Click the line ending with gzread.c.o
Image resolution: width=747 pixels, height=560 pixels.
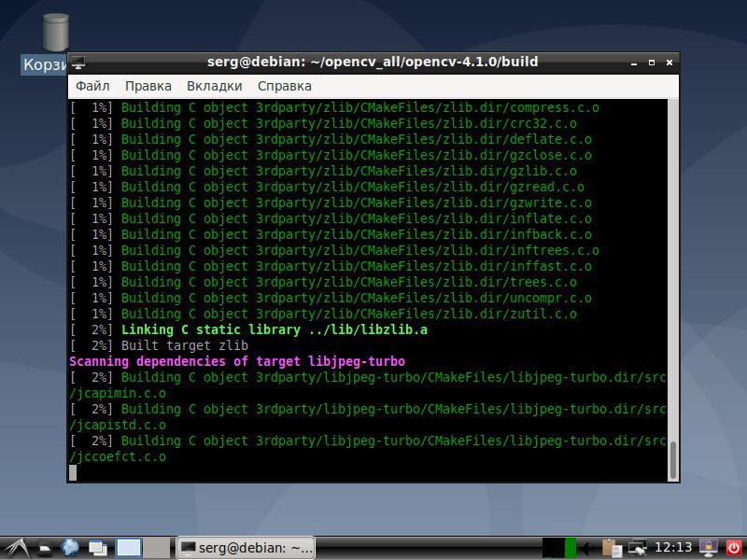pos(328,187)
